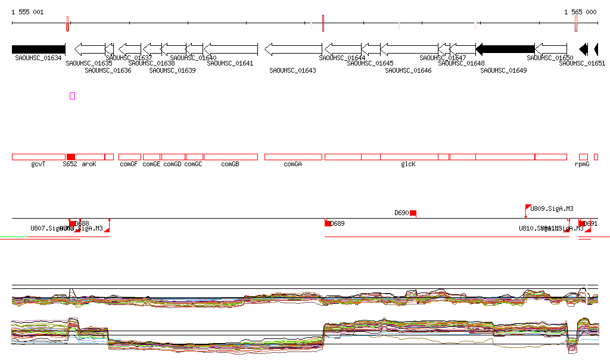Click the rpmG annotation box
610x364 pixels.
coord(583,157)
